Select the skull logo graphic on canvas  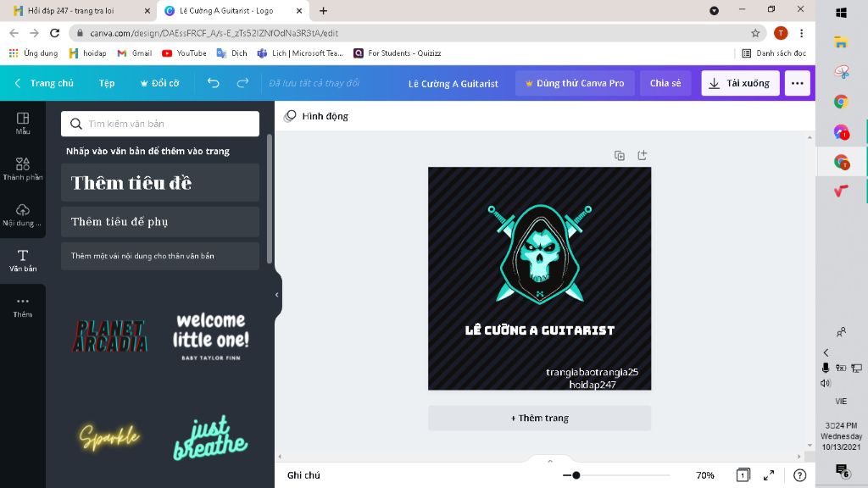click(x=540, y=253)
